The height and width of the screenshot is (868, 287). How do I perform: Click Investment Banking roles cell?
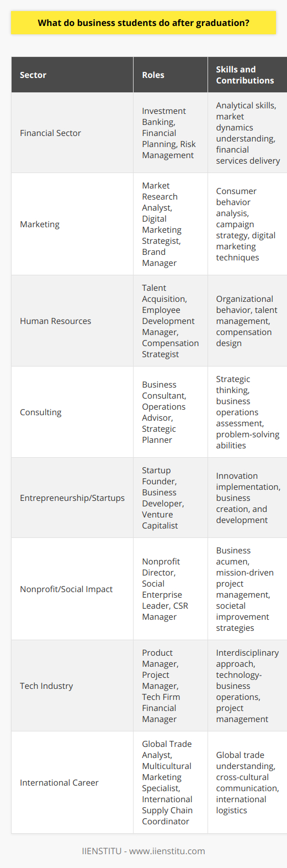(x=170, y=133)
